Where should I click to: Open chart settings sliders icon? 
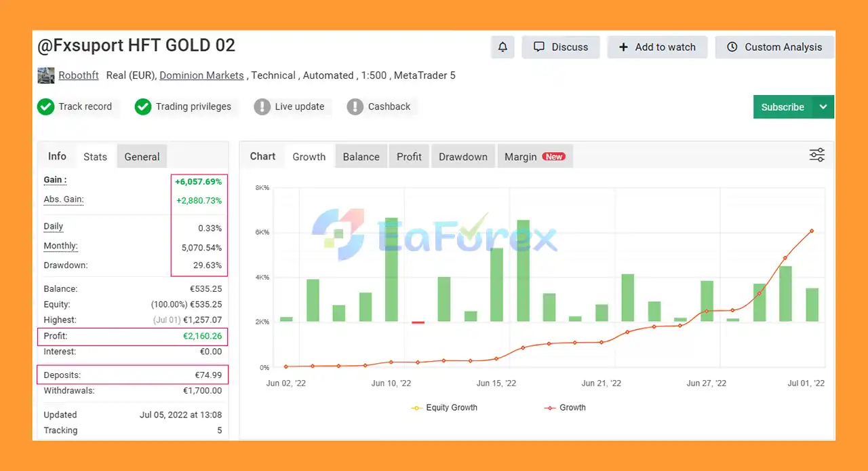click(x=816, y=155)
